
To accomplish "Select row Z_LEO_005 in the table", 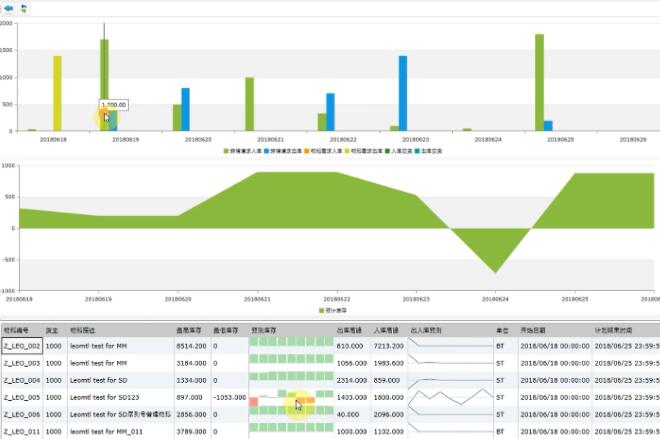I will pos(330,397).
